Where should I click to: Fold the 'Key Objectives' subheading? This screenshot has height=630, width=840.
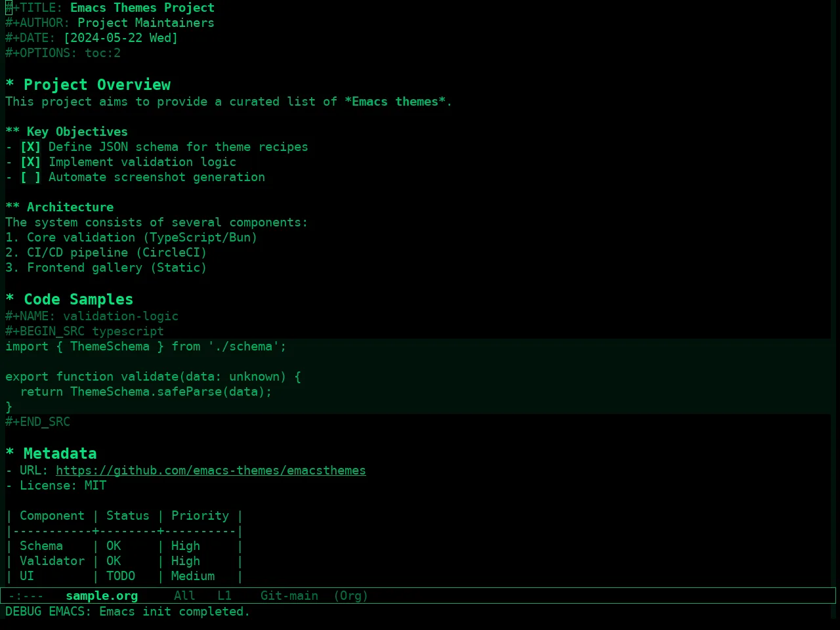point(66,132)
